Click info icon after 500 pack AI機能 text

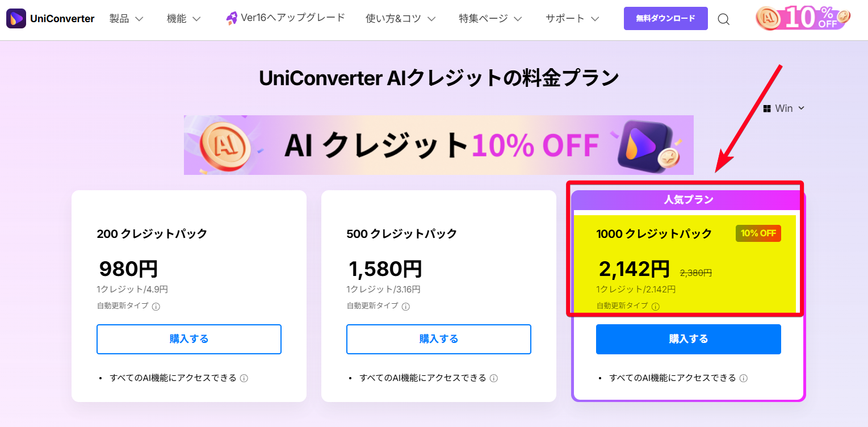[494, 378]
